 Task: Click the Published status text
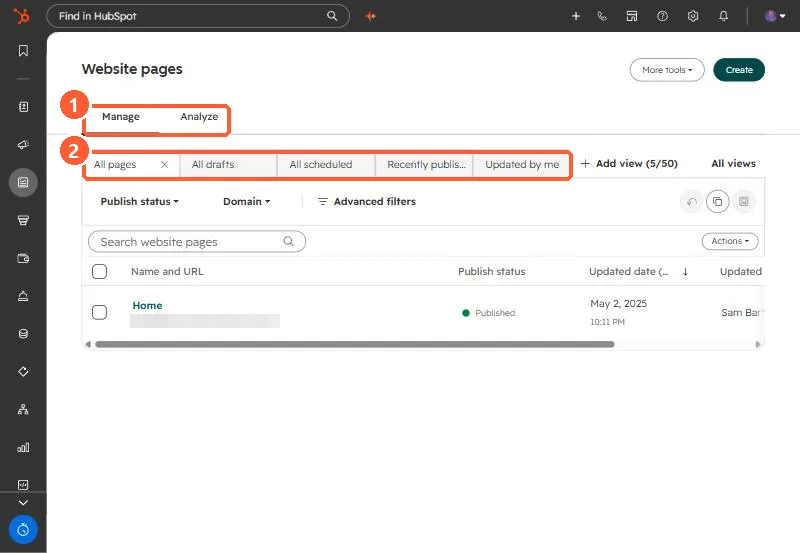pyautogui.click(x=495, y=313)
